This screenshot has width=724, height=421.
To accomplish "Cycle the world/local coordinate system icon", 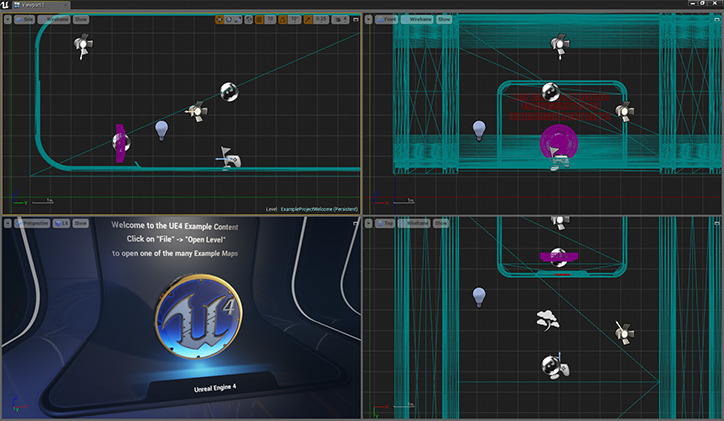I will (x=248, y=19).
